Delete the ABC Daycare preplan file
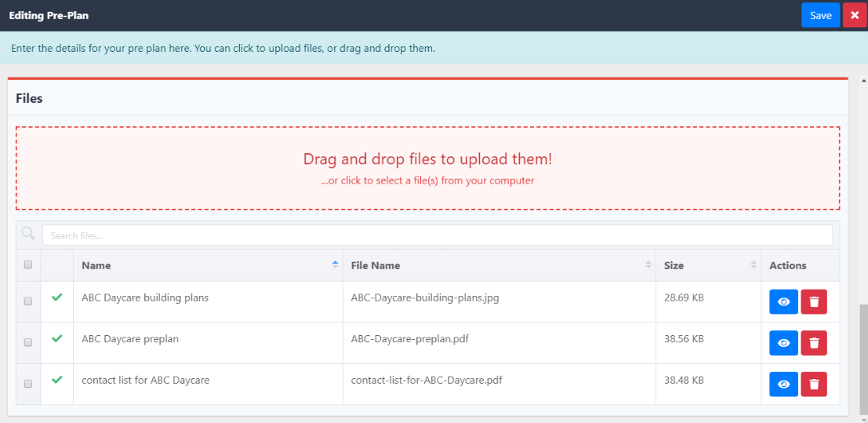 [814, 343]
